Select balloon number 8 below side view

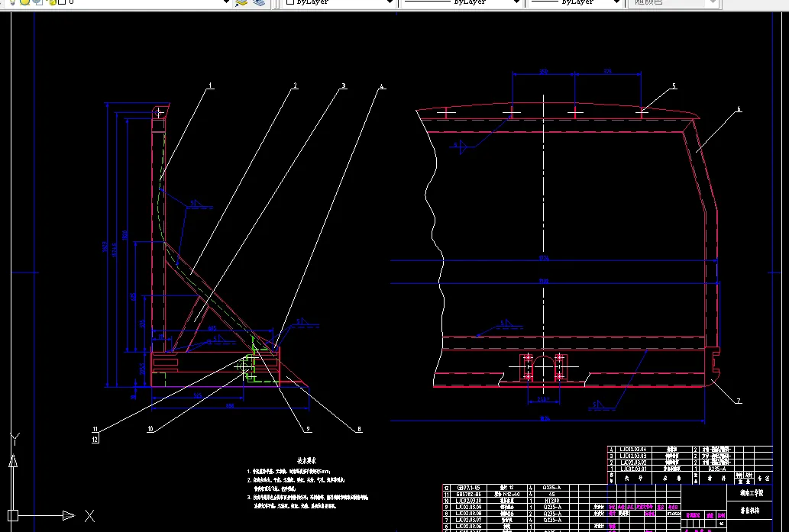pos(359,430)
